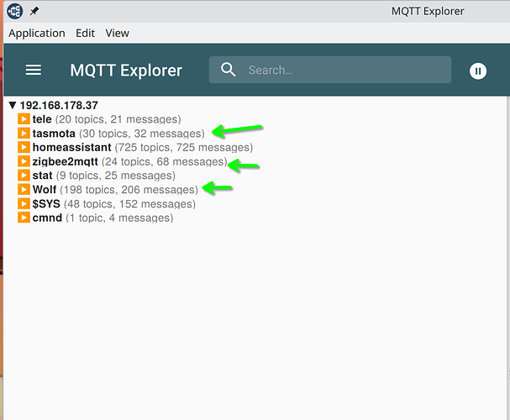510x420 pixels.
Task: Expand the stat topic arrow
Action: click(x=24, y=176)
